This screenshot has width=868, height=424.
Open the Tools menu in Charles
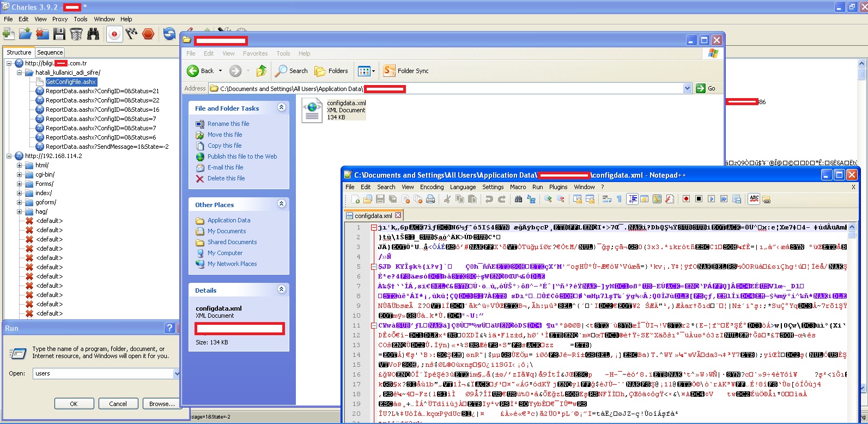[81, 19]
